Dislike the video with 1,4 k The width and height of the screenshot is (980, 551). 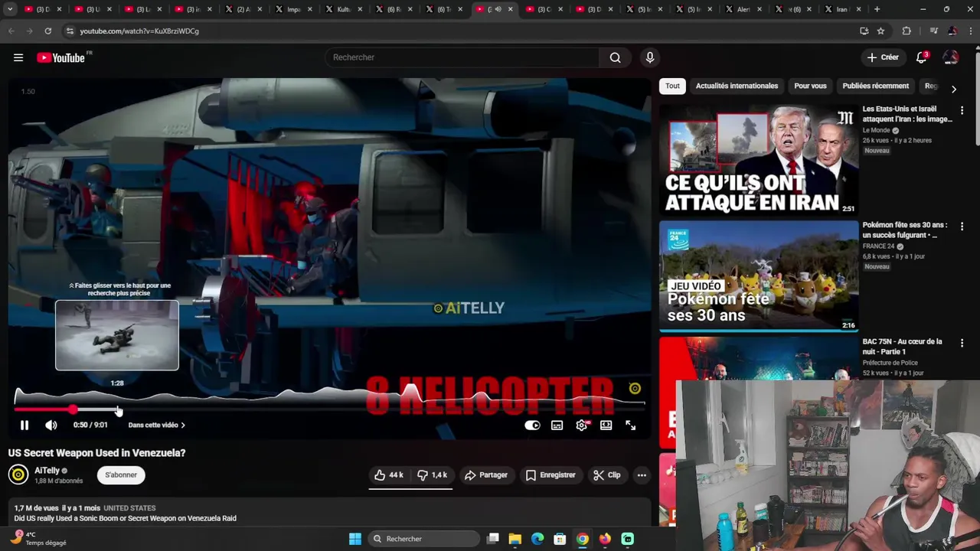tap(433, 475)
